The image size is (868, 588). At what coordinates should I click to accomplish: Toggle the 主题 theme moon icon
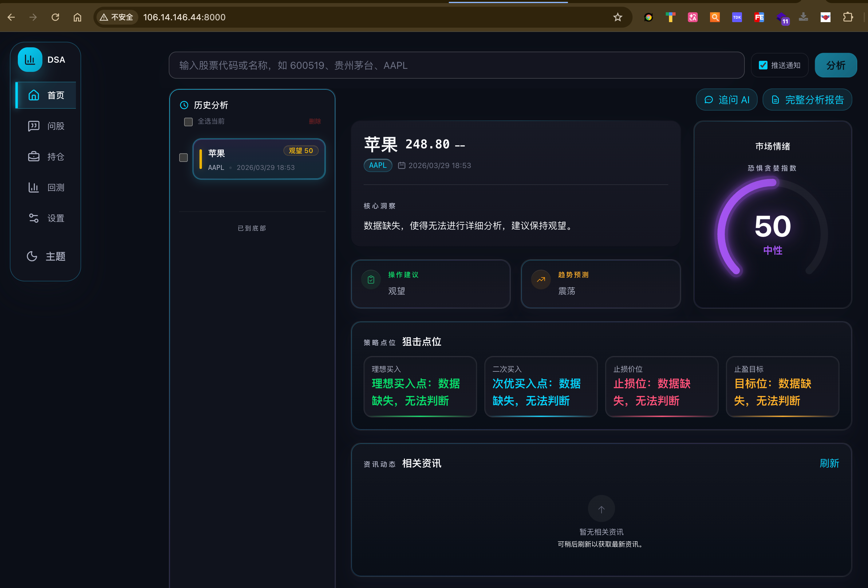32,257
